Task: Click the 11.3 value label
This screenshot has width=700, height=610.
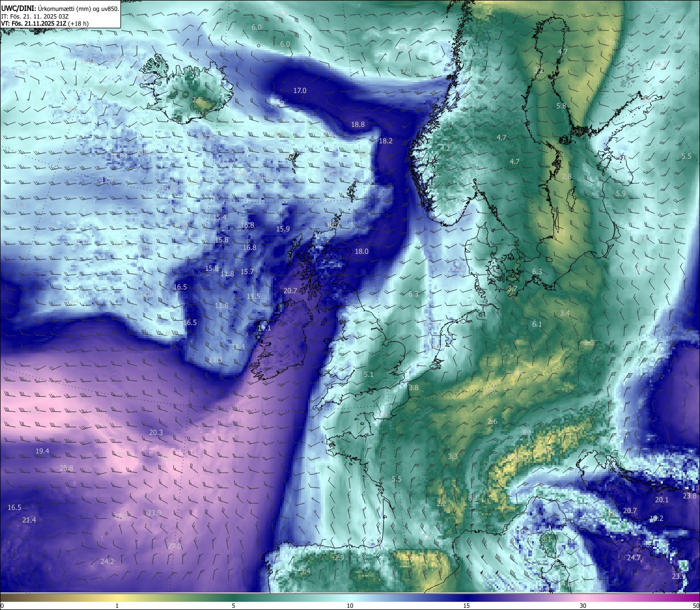Action: click(x=215, y=360)
